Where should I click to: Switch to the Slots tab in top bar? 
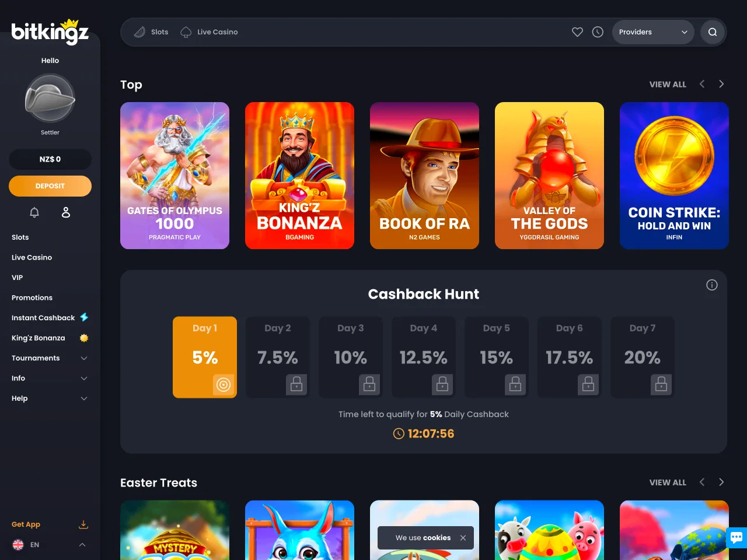(x=151, y=32)
